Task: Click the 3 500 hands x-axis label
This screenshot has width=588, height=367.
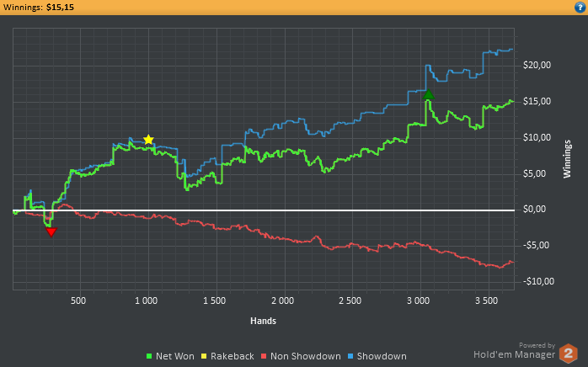Action: click(x=487, y=301)
